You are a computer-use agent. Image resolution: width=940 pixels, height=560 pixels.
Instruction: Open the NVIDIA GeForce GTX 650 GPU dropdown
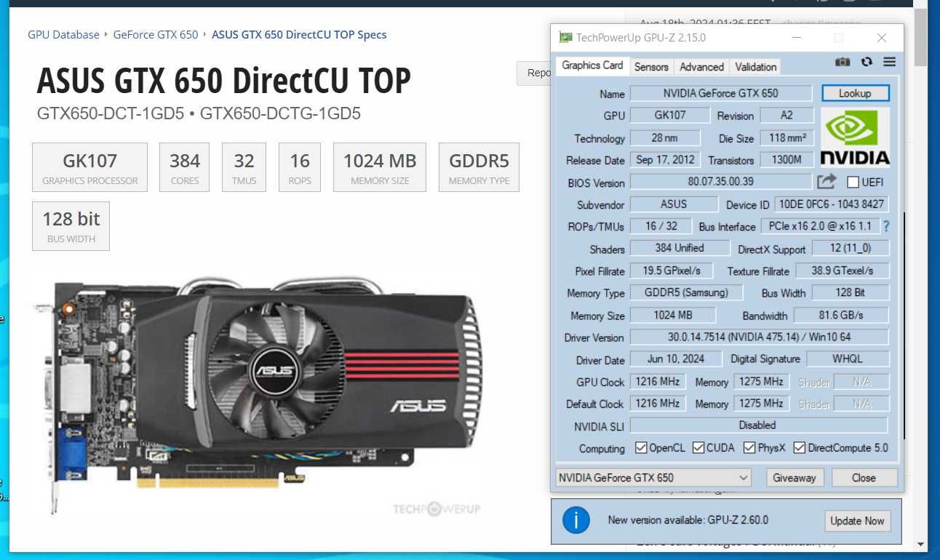653,478
